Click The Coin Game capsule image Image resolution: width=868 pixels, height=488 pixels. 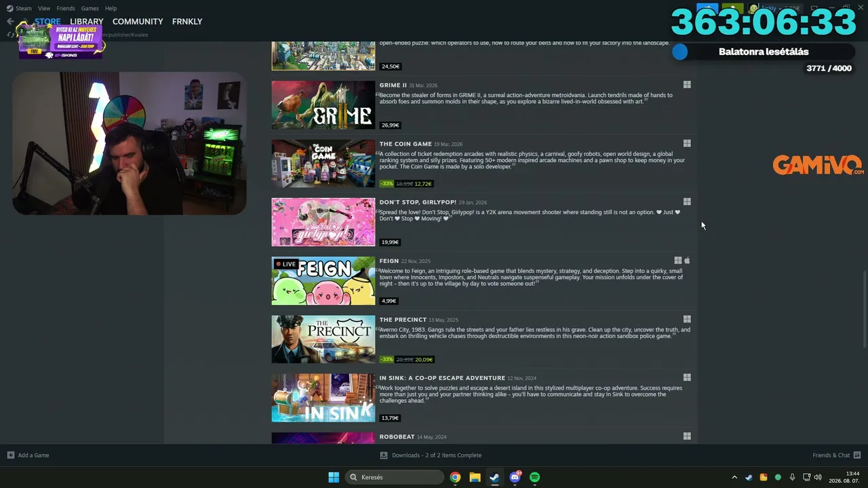click(x=323, y=163)
